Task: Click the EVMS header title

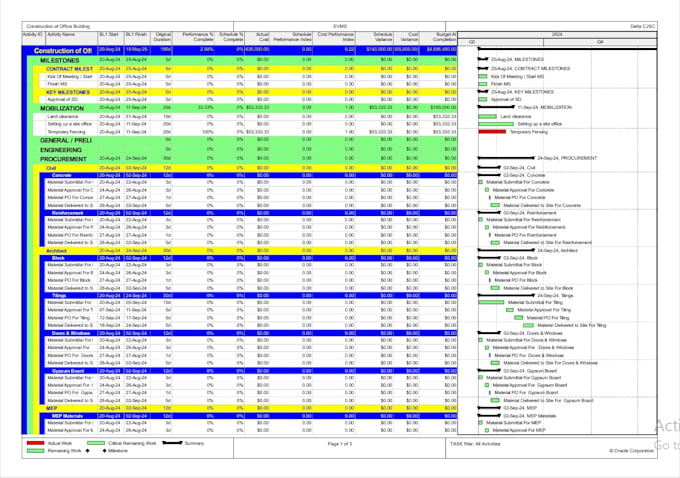Action: 340,26
